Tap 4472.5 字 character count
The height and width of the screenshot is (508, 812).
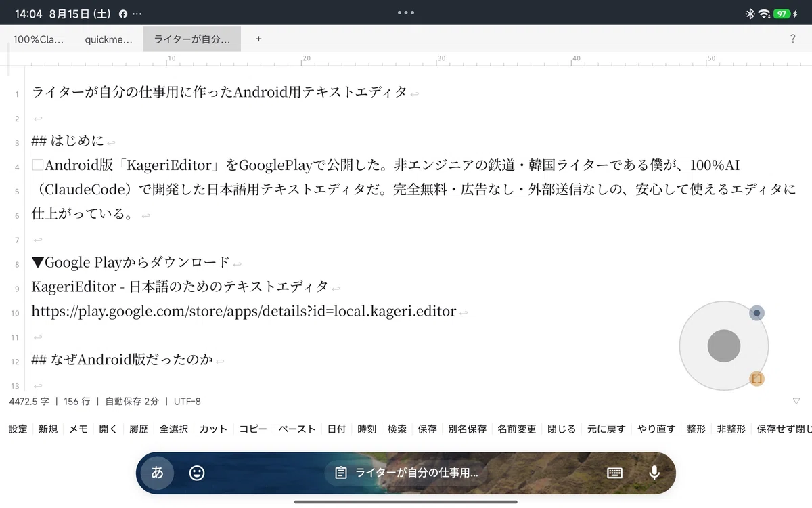coord(29,401)
